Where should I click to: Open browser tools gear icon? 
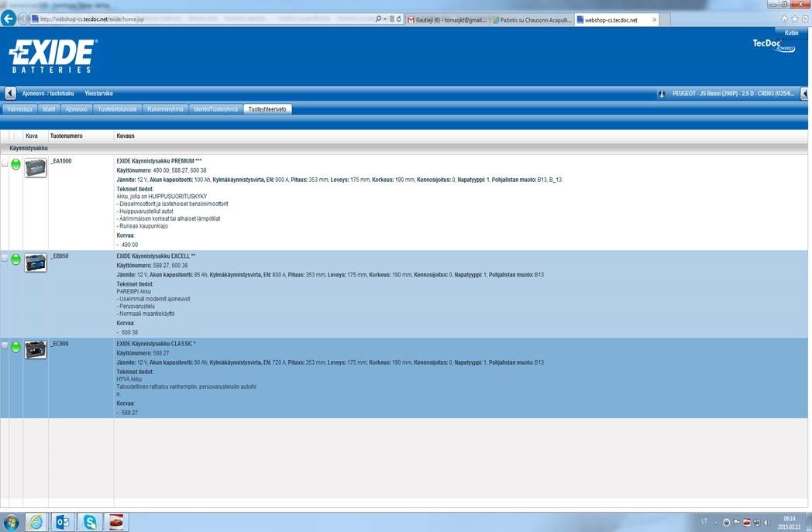805,19
